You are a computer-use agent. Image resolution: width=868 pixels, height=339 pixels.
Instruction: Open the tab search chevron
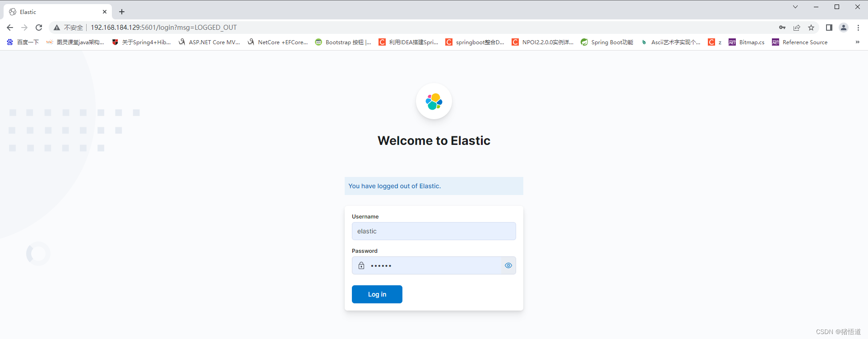[x=795, y=7]
